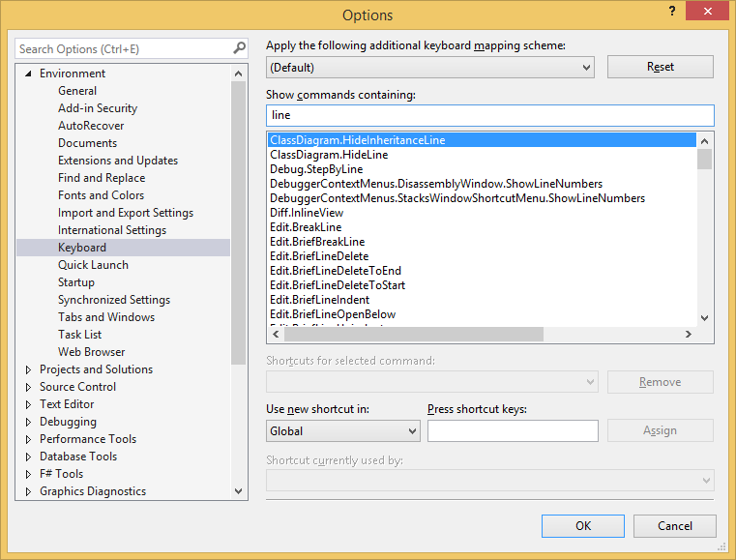This screenshot has height=560, width=736.
Task: Click the command list horizontal scrollbar thumb
Action: (x=414, y=335)
